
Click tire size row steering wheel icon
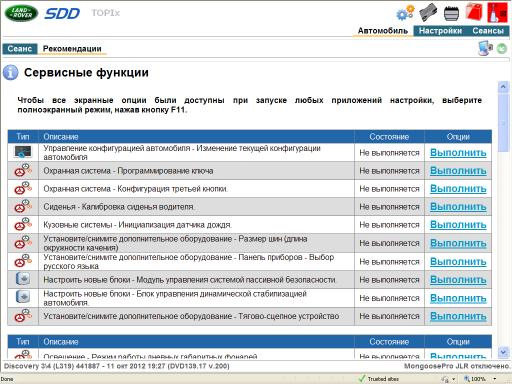23,243
